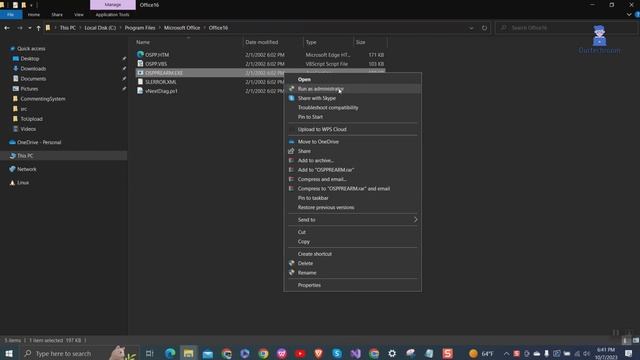Open the Application Tools tab
Viewport: 640px width, 360px height.
(112, 14)
